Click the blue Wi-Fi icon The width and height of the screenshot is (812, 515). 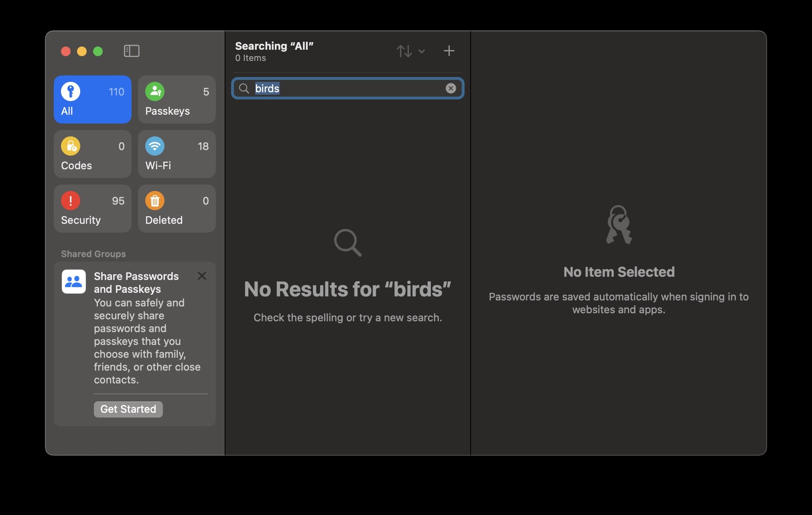tap(155, 146)
